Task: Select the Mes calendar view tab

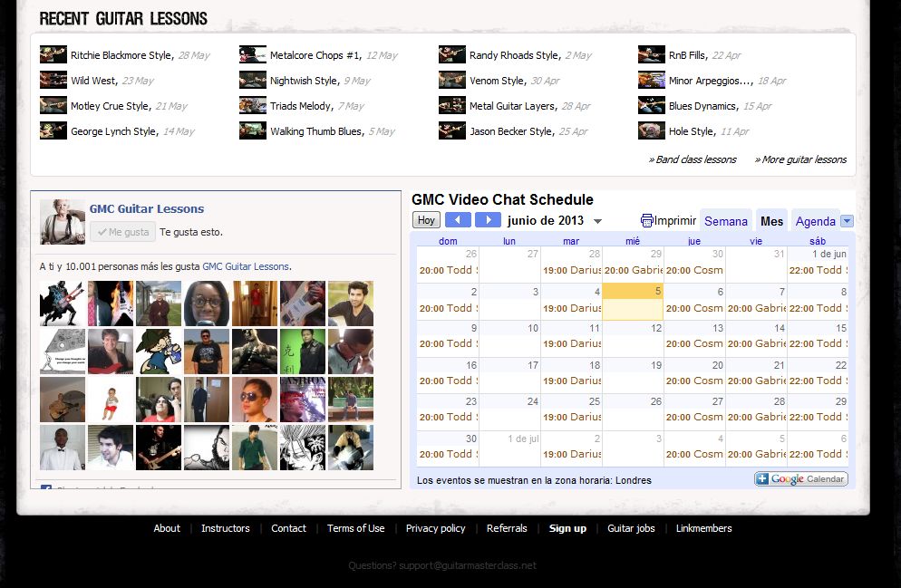Action: [x=771, y=221]
